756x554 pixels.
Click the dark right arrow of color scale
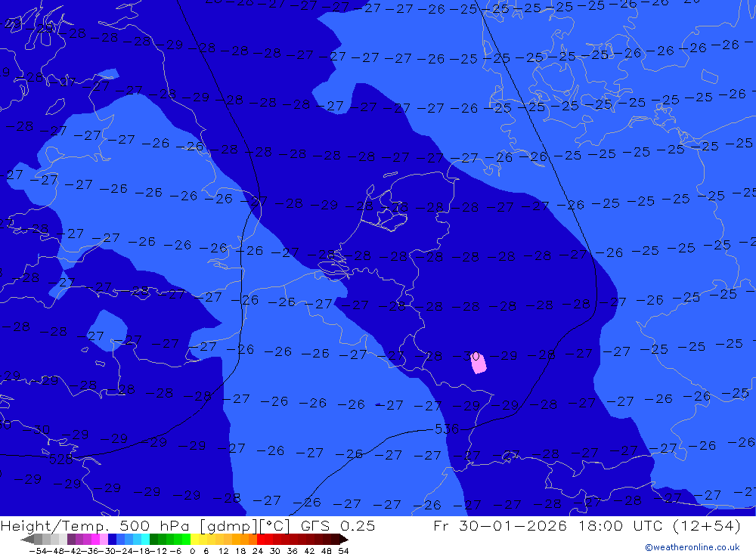[x=344, y=540]
